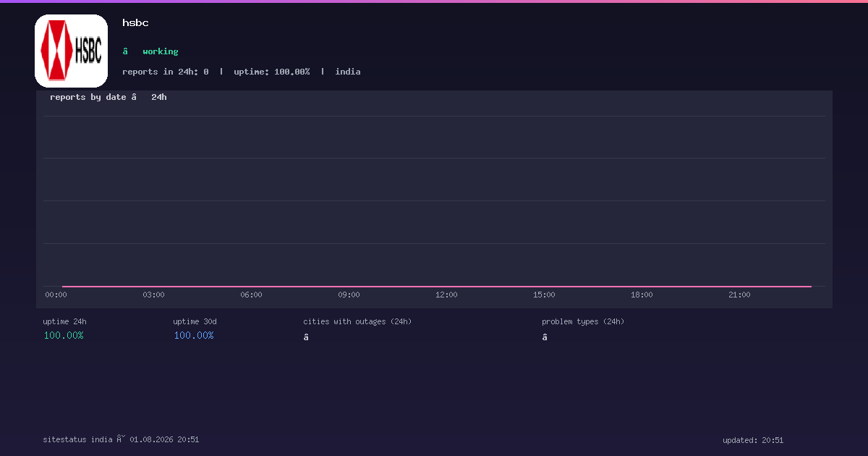Click the 00:00 time axis label
Screen dimensions: 868x456
[x=56, y=295]
